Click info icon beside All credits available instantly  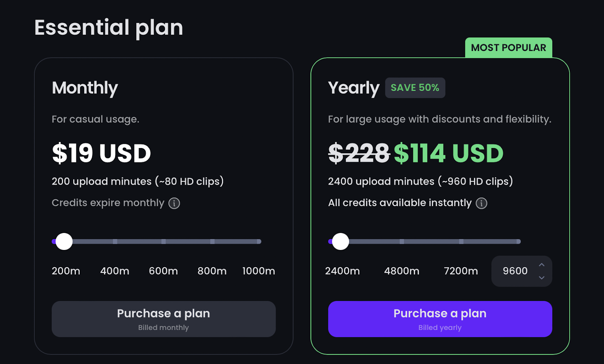(481, 203)
